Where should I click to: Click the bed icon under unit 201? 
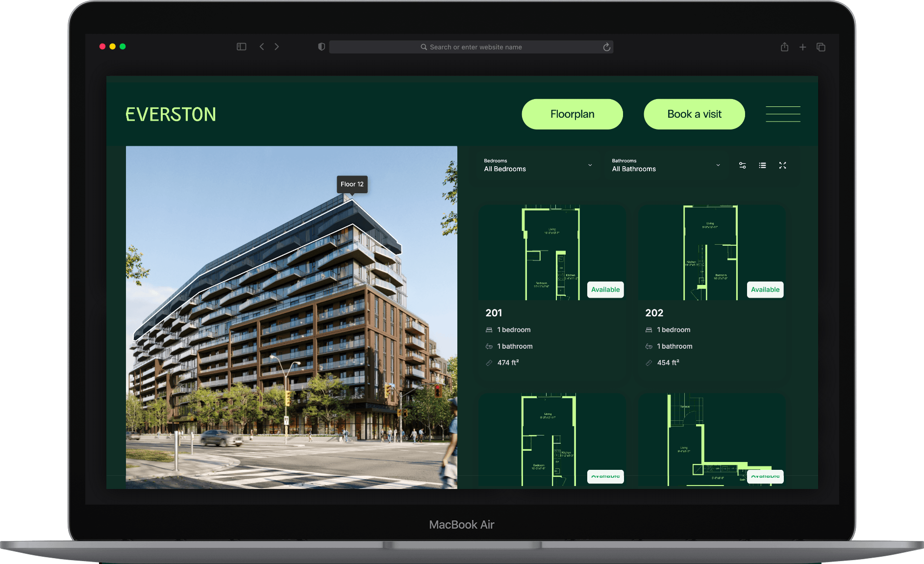coord(489,330)
